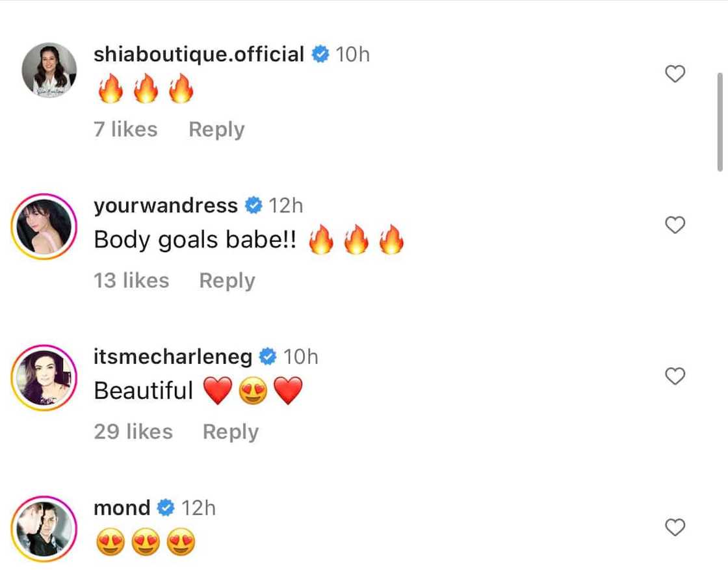Viewport: 728px width, 570px height.
Task: Click itsmecharleneg's blue verified badge
Action: 268,357
